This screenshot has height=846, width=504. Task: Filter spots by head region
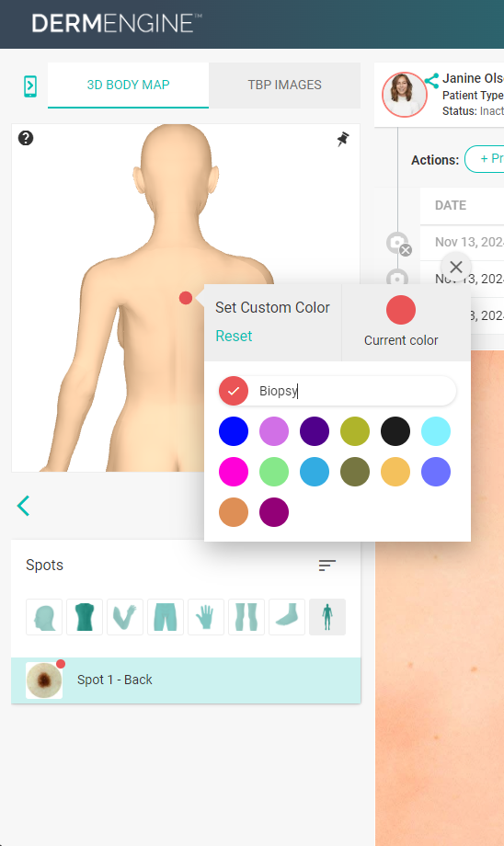44,617
